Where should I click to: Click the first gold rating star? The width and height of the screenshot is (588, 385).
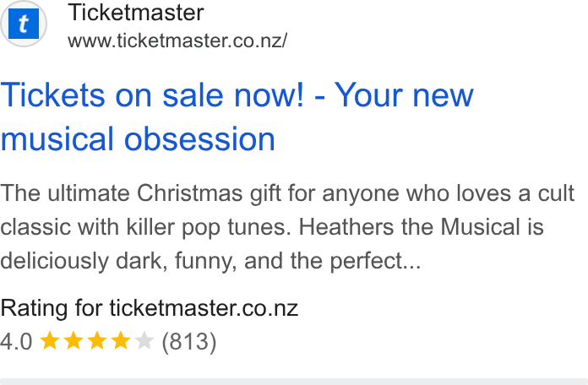[50, 341]
